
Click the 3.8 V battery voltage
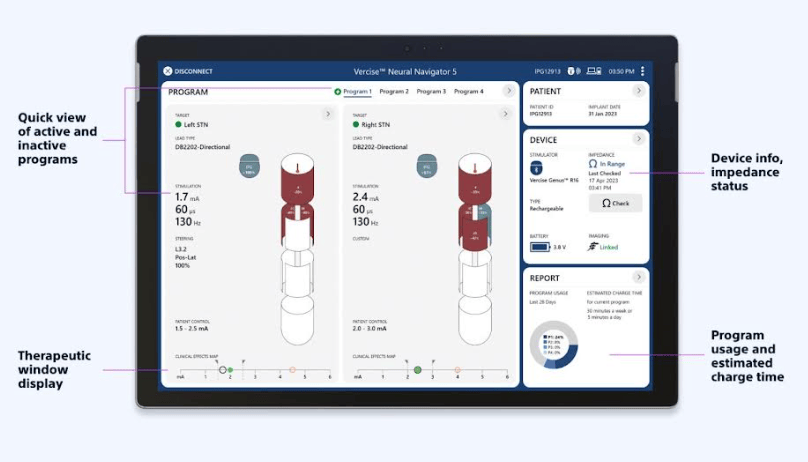coord(559,247)
